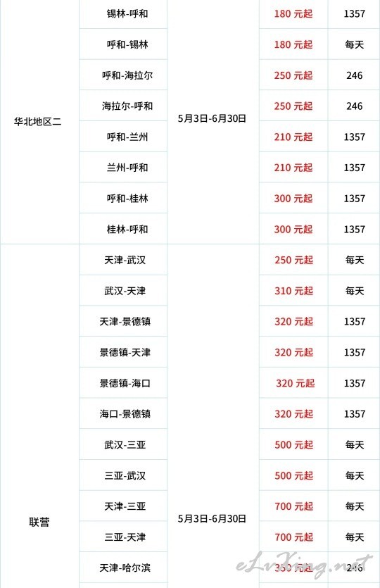Click the 300 元起 price for 呼和-桂林
Image resolution: width=380 pixels, height=588 pixels.
pos(293,199)
